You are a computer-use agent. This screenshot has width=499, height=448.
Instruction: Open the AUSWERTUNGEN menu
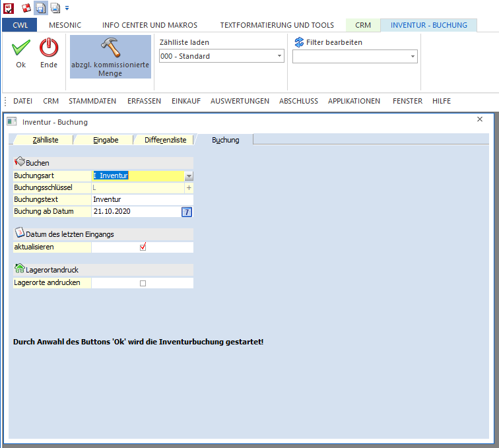tap(240, 101)
